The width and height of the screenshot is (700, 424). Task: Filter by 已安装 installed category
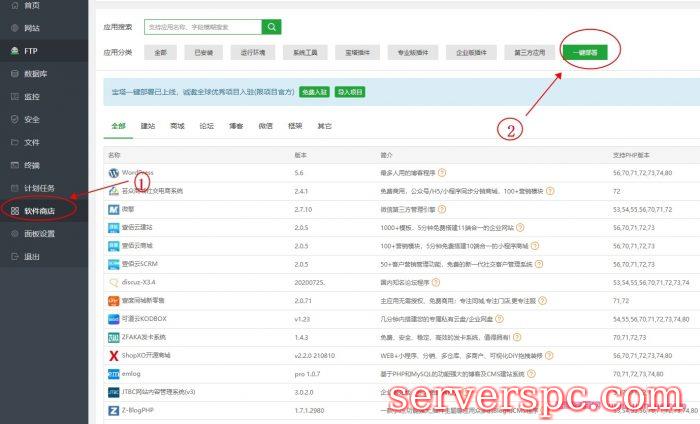coord(203,50)
